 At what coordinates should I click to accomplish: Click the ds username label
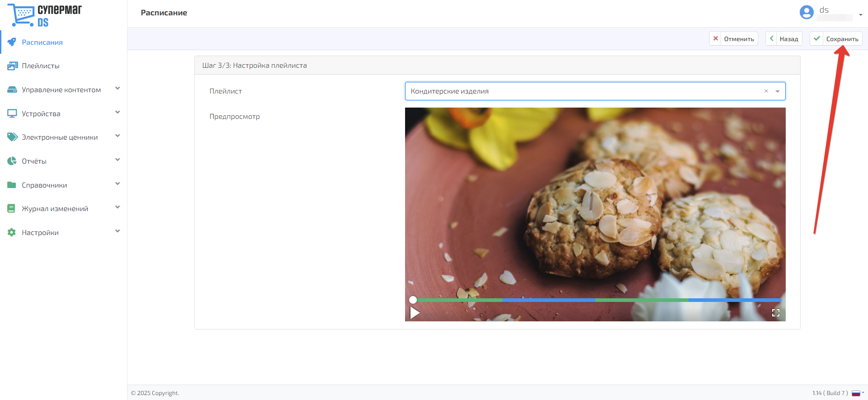[824, 10]
